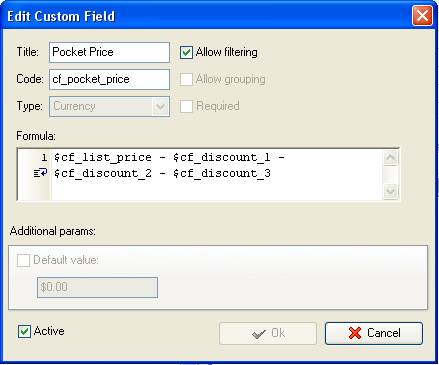Open the Type dropdown arrow
The height and width of the screenshot is (365, 439).
coord(161,107)
